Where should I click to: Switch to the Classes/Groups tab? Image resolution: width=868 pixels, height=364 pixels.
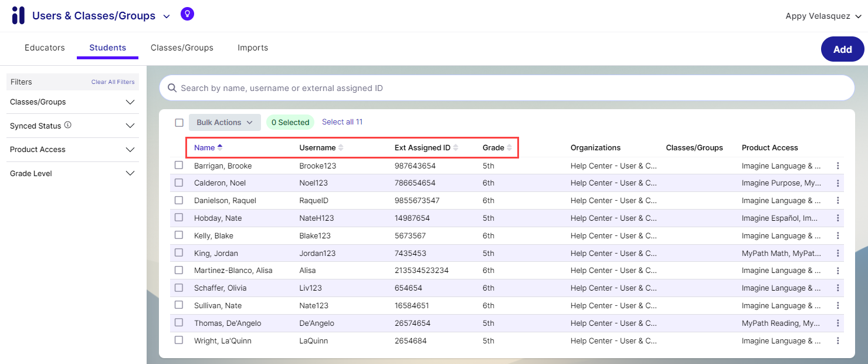[x=182, y=48]
